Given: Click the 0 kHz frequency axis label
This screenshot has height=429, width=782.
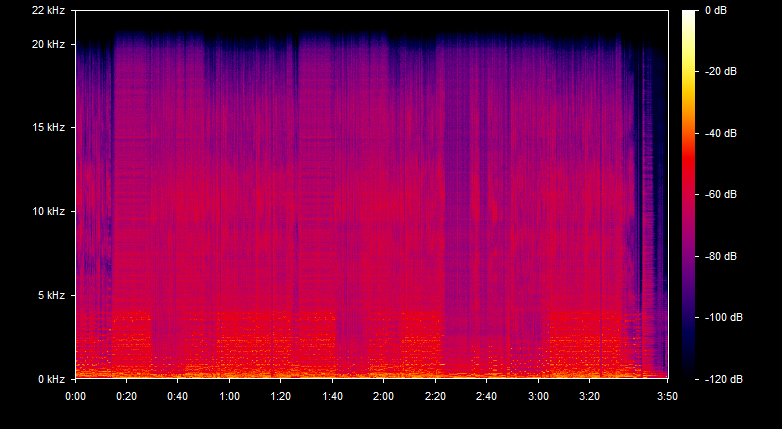Looking at the screenshot, I should pyautogui.click(x=51, y=379).
